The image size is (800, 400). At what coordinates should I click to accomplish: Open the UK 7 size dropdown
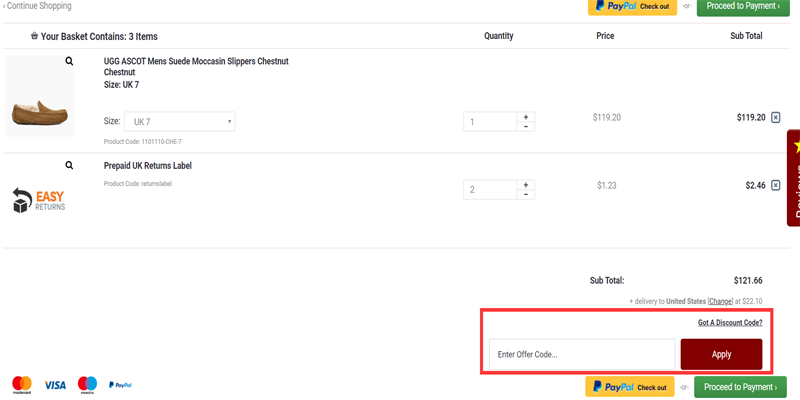point(179,122)
